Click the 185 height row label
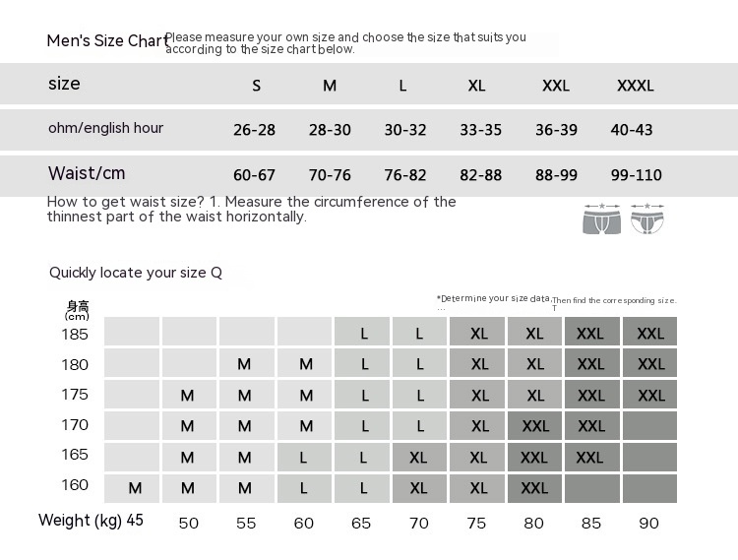 (76, 334)
